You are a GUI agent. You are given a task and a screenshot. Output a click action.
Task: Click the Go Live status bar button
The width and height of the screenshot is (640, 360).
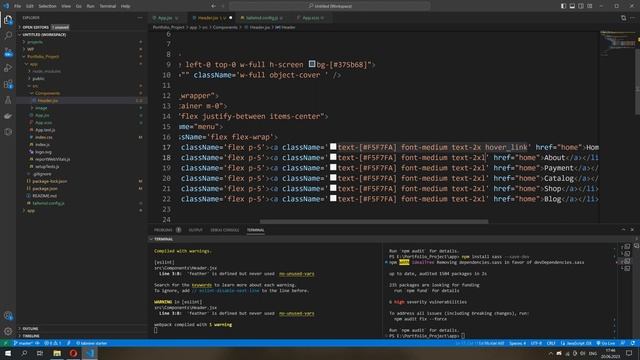[606, 343]
